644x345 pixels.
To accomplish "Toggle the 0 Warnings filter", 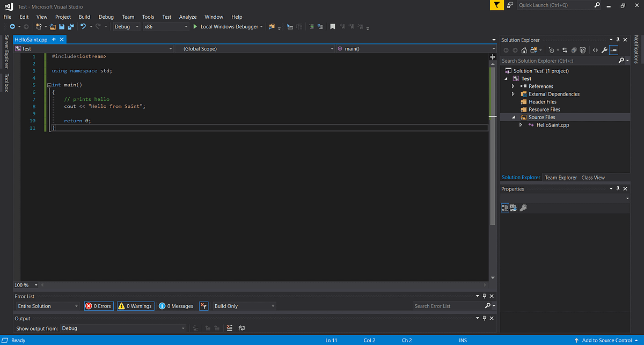I will tap(135, 306).
